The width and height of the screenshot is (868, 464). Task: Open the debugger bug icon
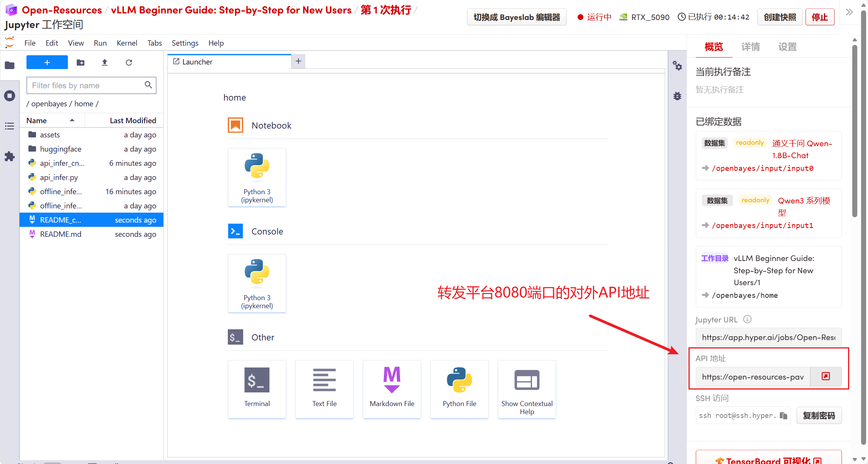[x=677, y=96]
